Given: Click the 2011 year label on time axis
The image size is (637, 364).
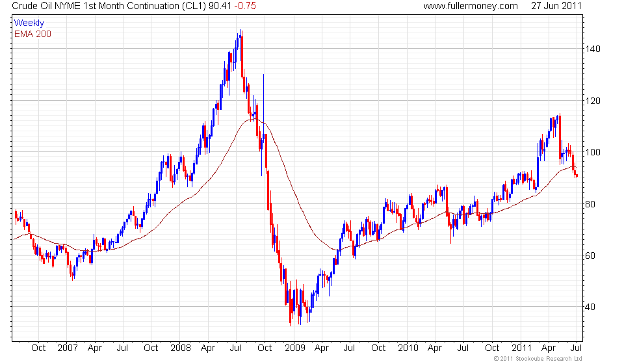Looking at the screenshot, I should coord(521,348).
